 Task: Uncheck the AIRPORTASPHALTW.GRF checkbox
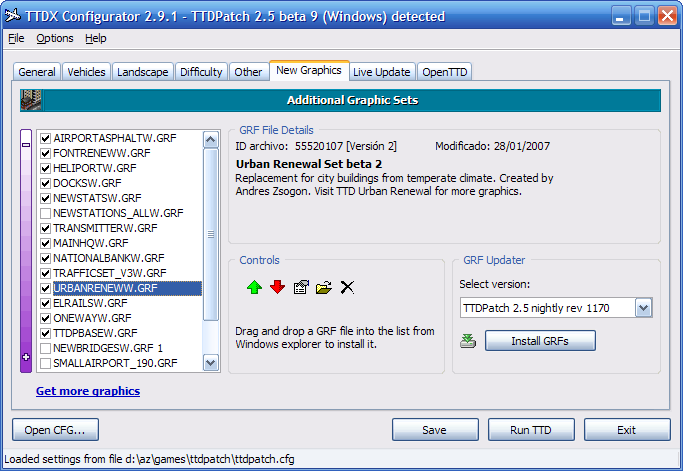click(x=45, y=138)
